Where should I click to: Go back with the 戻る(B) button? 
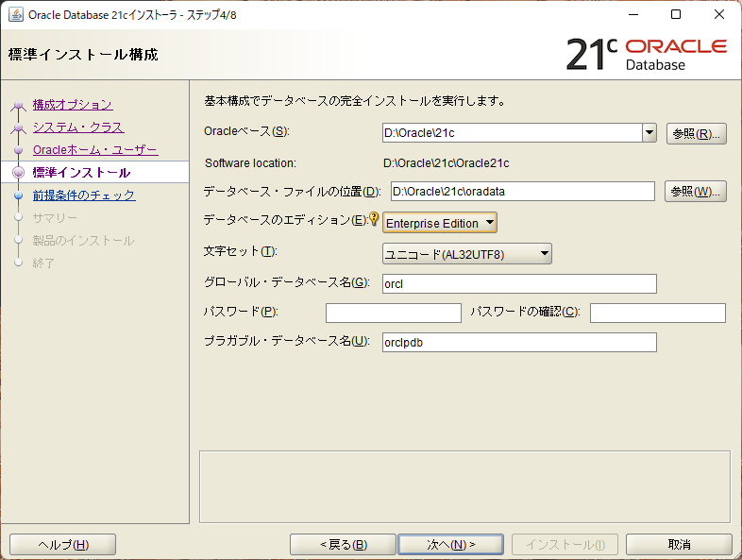(x=343, y=545)
